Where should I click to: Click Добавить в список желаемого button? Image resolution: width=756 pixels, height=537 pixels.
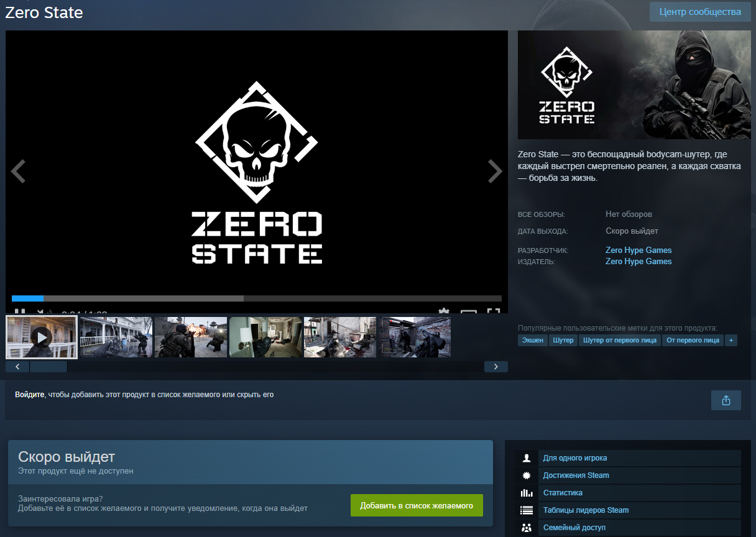[417, 505]
